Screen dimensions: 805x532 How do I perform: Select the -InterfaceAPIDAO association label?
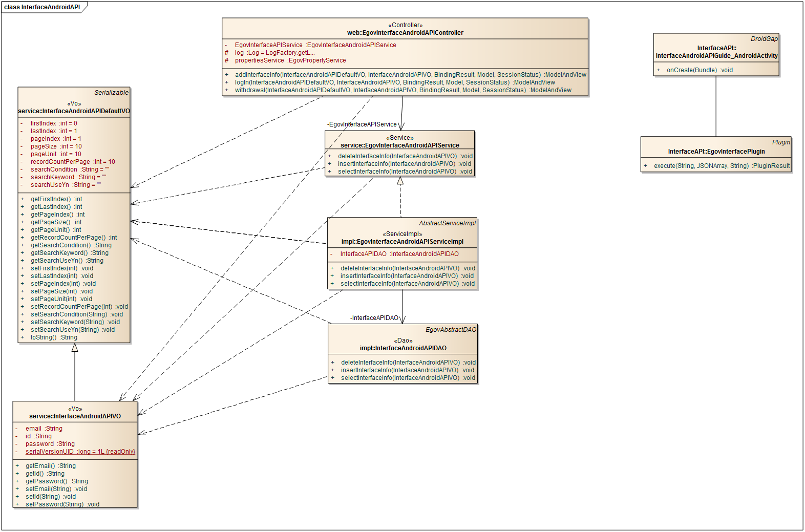374,318
